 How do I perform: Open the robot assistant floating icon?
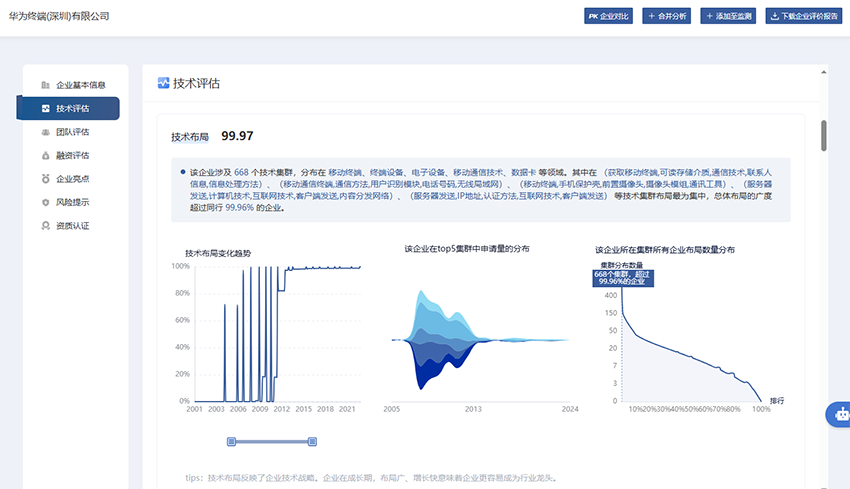click(841, 415)
